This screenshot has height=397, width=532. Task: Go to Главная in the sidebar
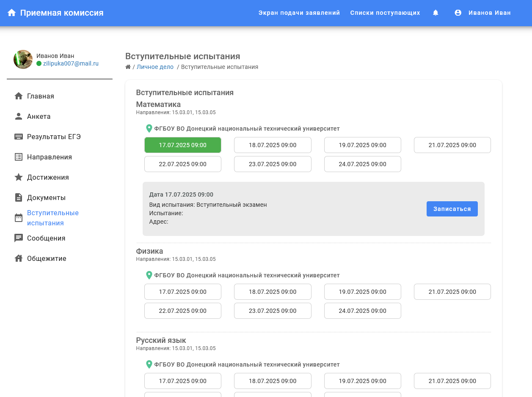click(x=41, y=96)
